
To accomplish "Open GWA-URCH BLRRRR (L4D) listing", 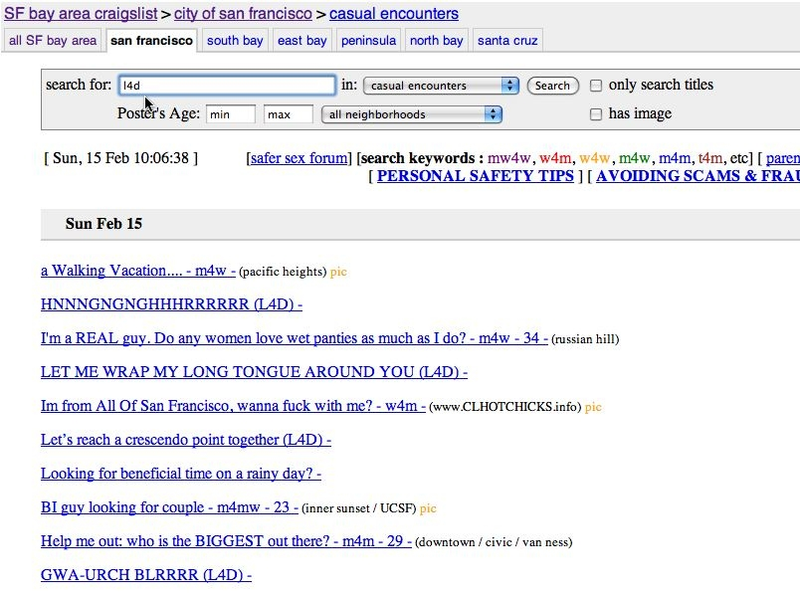I will tap(146, 575).
